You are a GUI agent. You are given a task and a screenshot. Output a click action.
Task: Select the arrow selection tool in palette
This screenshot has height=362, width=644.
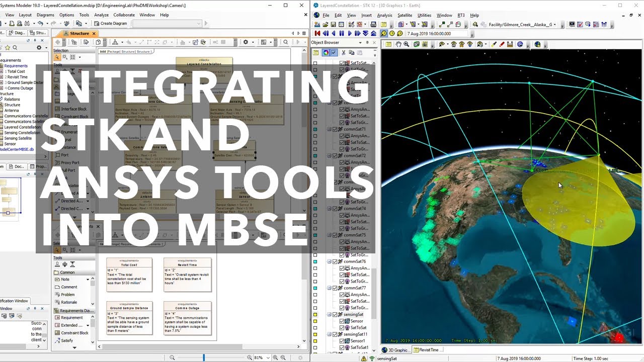point(57,57)
